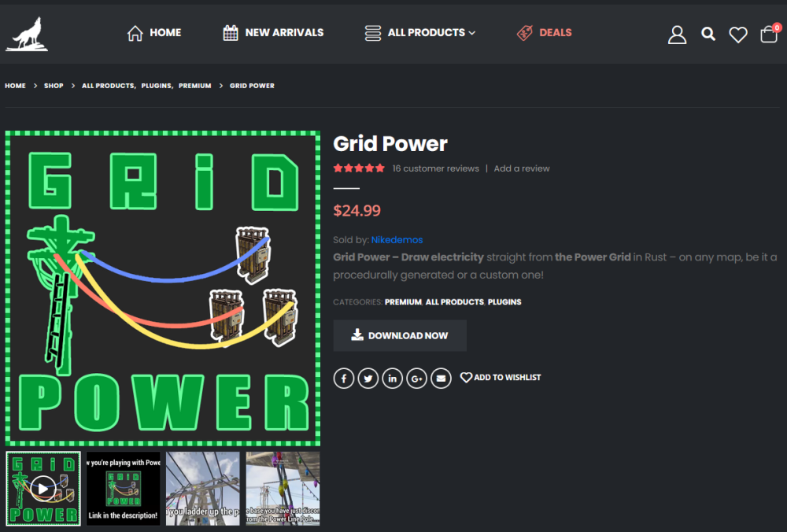
Task: Share product via Twitter icon
Action: 368,379
